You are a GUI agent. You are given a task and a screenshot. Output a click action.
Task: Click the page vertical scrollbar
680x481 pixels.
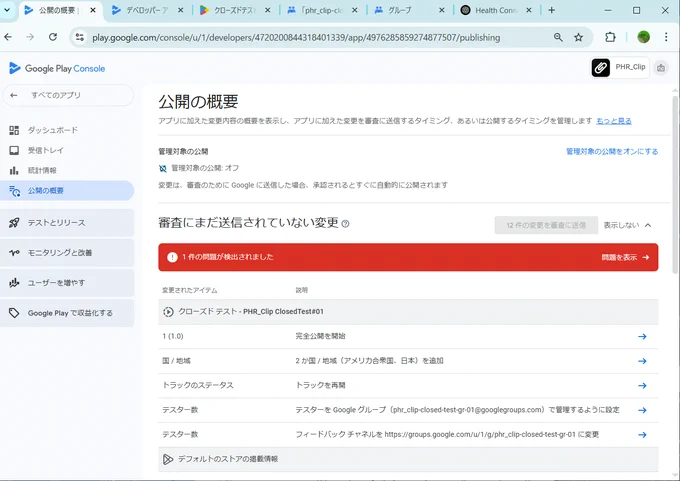pos(675,185)
